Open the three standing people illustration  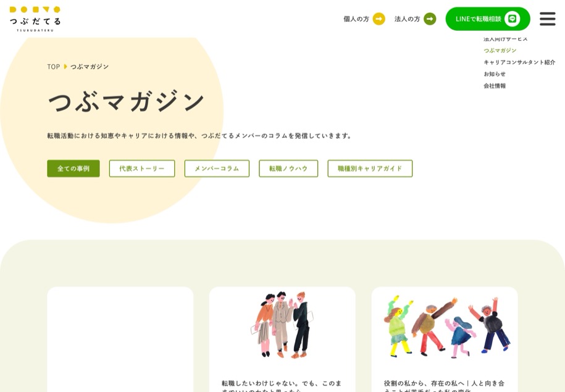[x=282, y=325]
